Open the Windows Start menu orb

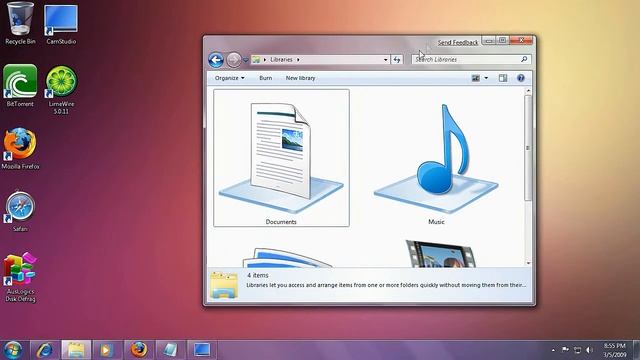(13, 350)
